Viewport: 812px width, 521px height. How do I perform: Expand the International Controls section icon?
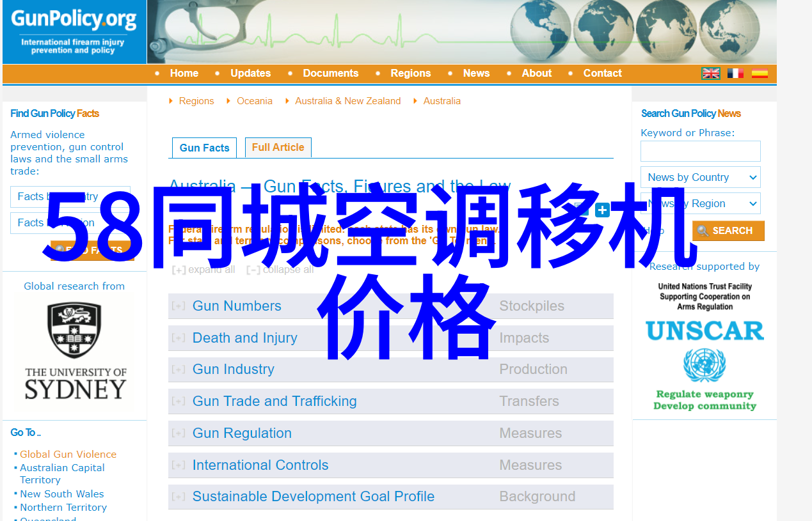pyautogui.click(x=179, y=465)
